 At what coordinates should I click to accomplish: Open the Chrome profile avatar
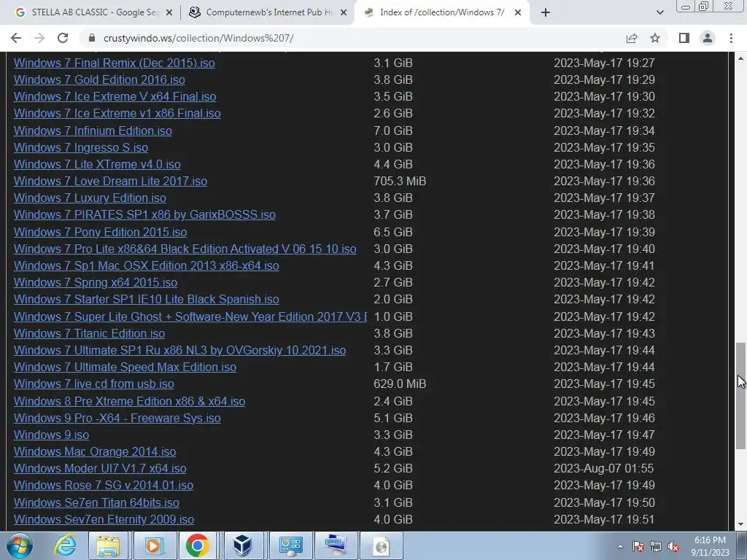point(708,38)
